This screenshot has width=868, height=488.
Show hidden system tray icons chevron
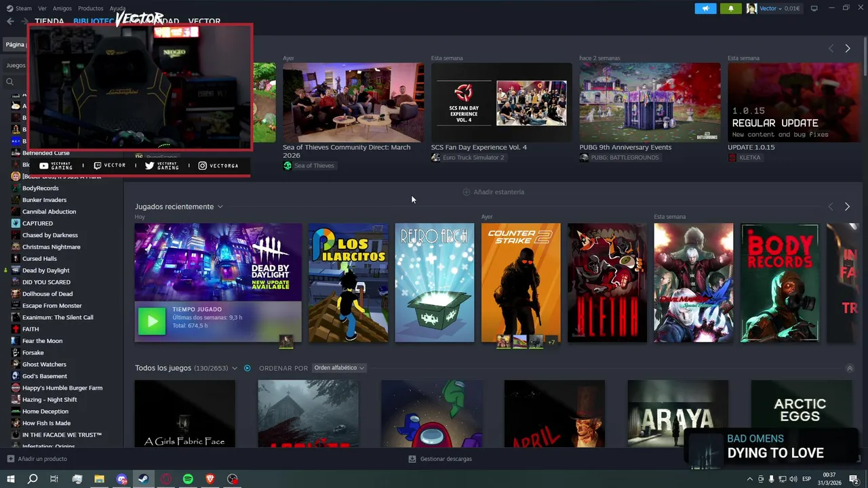pyautogui.click(x=749, y=479)
